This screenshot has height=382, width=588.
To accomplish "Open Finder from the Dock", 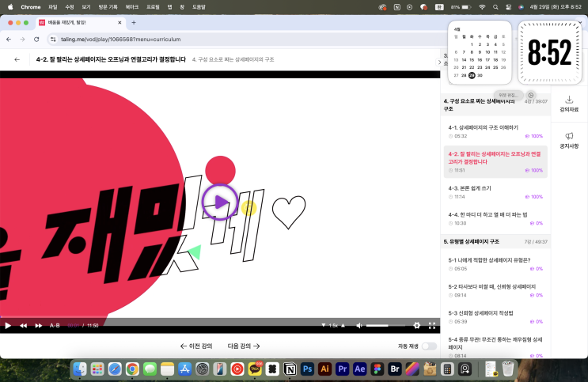I will point(80,369).
